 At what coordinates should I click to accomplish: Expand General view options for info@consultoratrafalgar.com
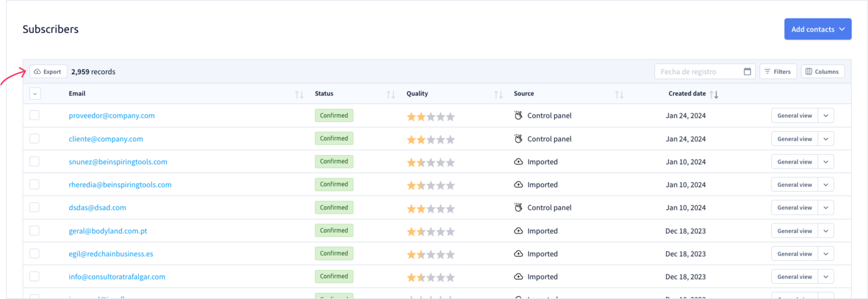(x=826, y=277)
